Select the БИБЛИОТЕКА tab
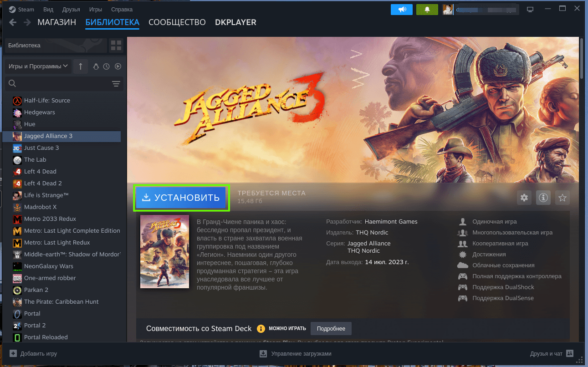Screen dimensions: 588x367 (112, 22)
